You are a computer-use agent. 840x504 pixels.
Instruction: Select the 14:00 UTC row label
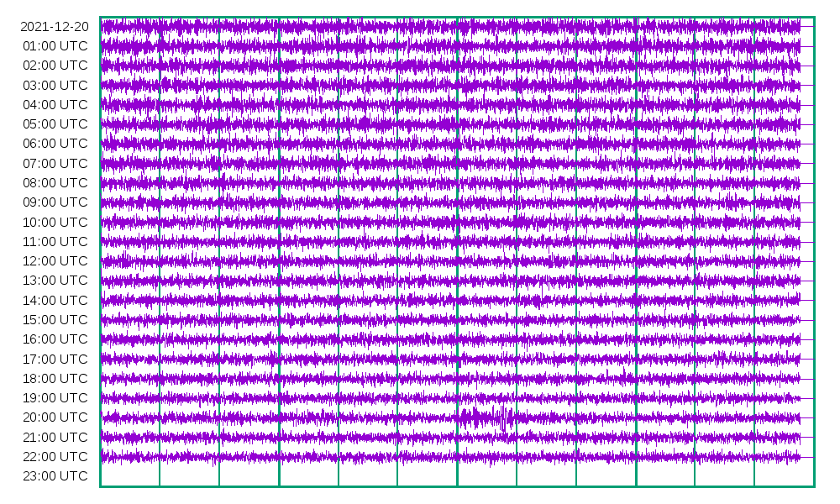tap(55, 300)
